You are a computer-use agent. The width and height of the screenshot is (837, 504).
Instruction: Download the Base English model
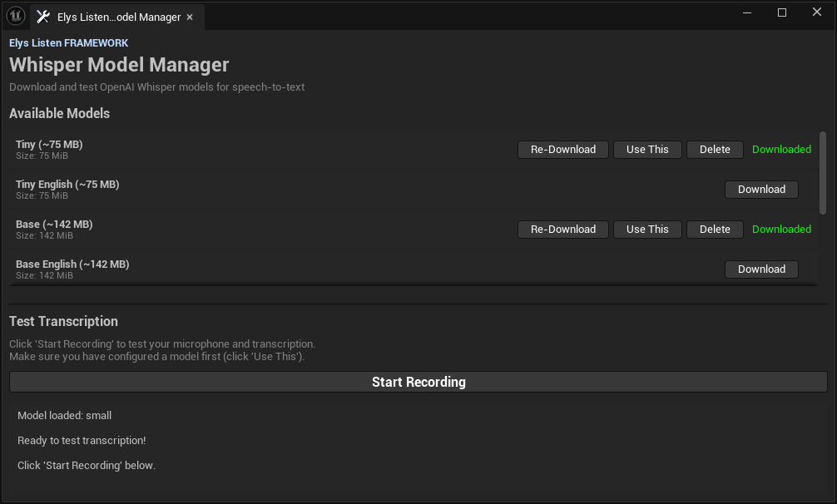(x=762, y=269)
